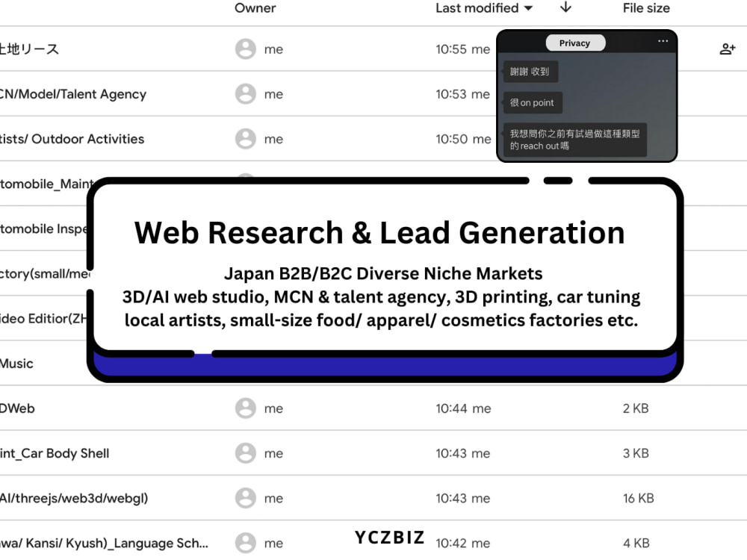
Task: Click the 2 KB file size
Action: 636,408
